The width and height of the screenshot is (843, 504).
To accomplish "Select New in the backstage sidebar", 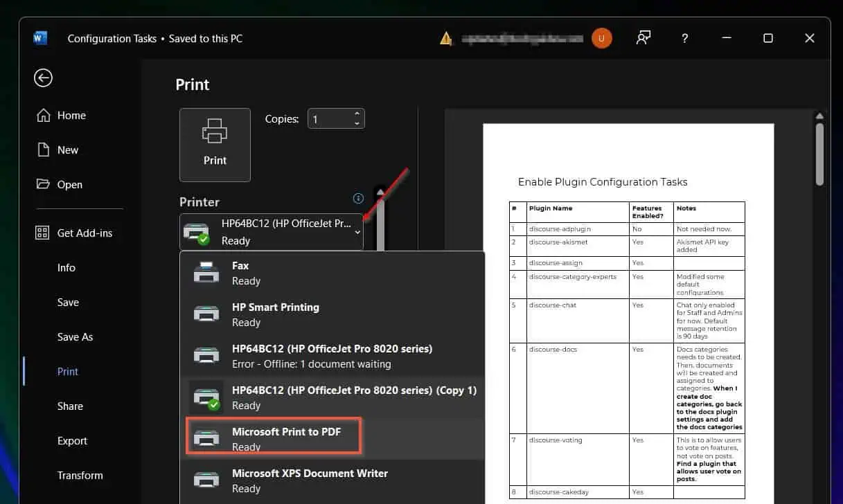I will click(58, 150).
